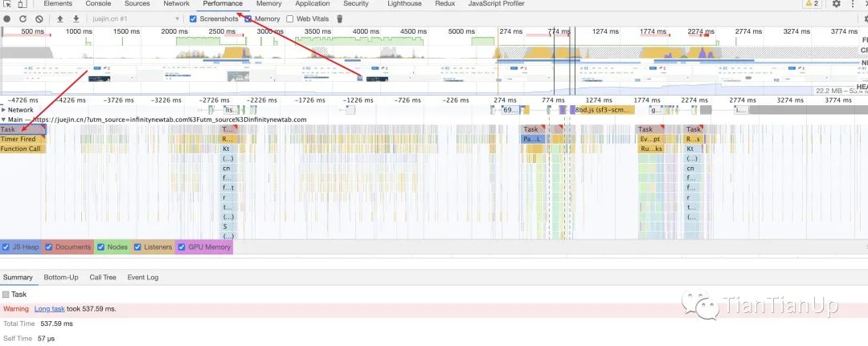Open the DevTools three-dot menu
This screenshot has width=868, height=346.
[853, 4]
